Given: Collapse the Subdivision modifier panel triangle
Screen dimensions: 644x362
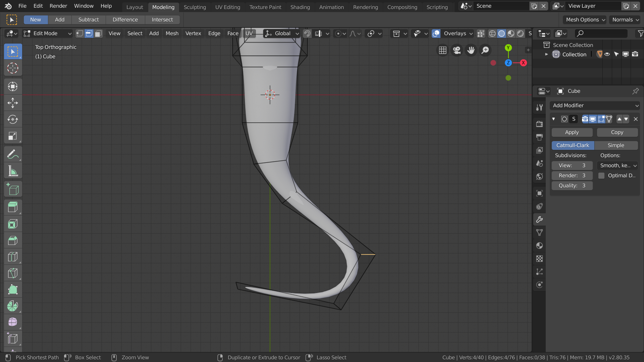Looking at the screenshot, I should click(553, 119).
